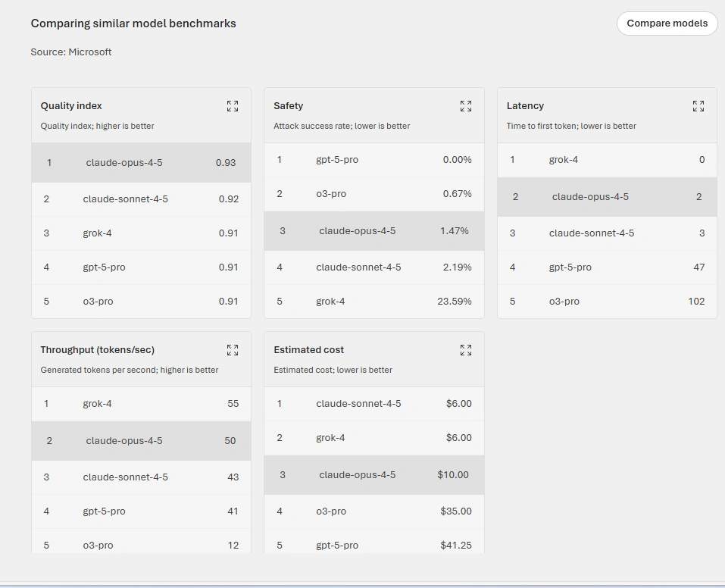
Task: Click the Throughput (tokens/sec) title
Action: pyautogui.click(x=98, y=350)
